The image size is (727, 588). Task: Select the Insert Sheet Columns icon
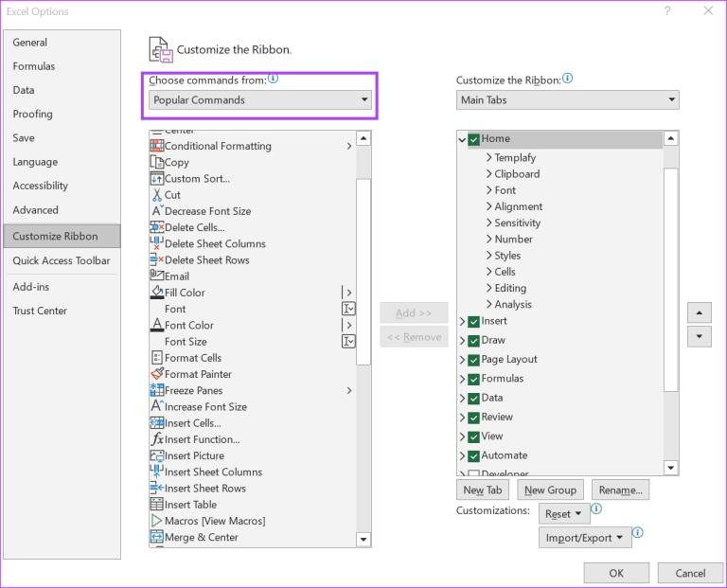[x=157, y=472]
